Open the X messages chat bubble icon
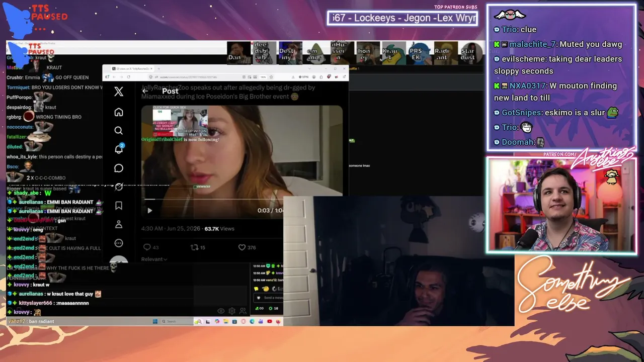Screen dimensions: 644x362 (119, 168)
